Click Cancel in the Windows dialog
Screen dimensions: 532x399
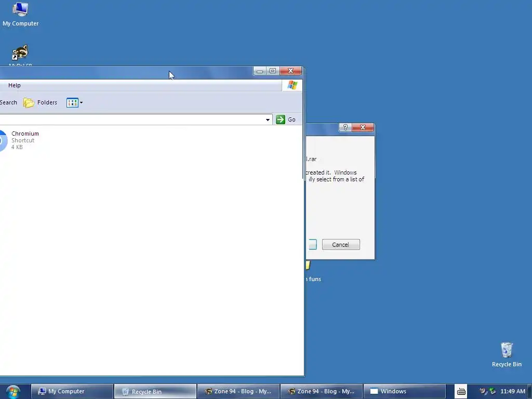pos(341,245)
